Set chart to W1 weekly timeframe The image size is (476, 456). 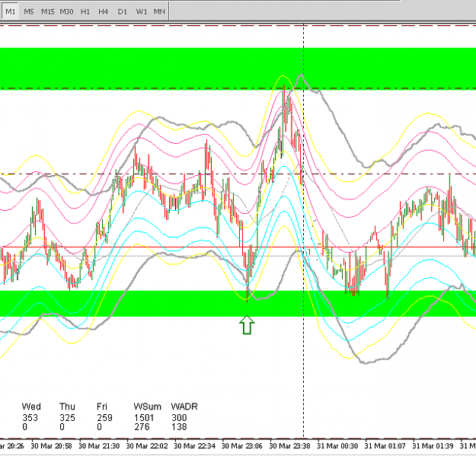point(141,12)
